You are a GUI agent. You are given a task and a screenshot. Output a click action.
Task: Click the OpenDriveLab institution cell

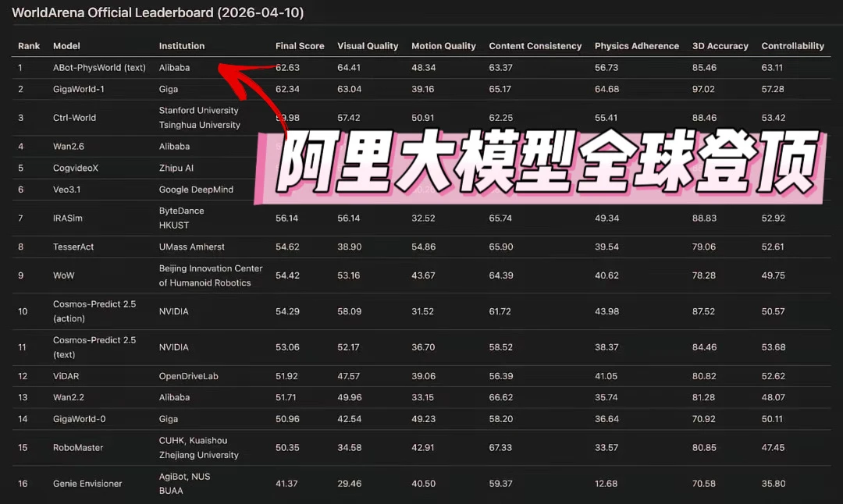[x=189, y=376]
